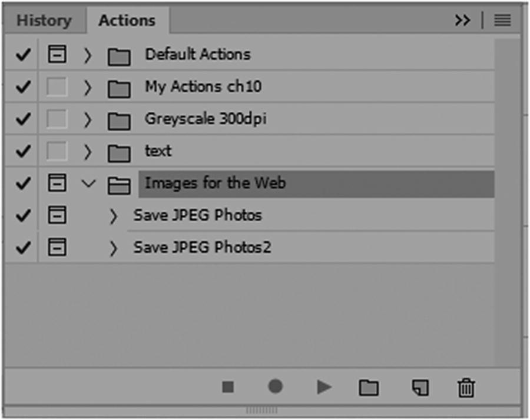Screen dimensions: 530x420
Task: Open the Actions panel hamburger menu
Action: [x=502, y=21]
